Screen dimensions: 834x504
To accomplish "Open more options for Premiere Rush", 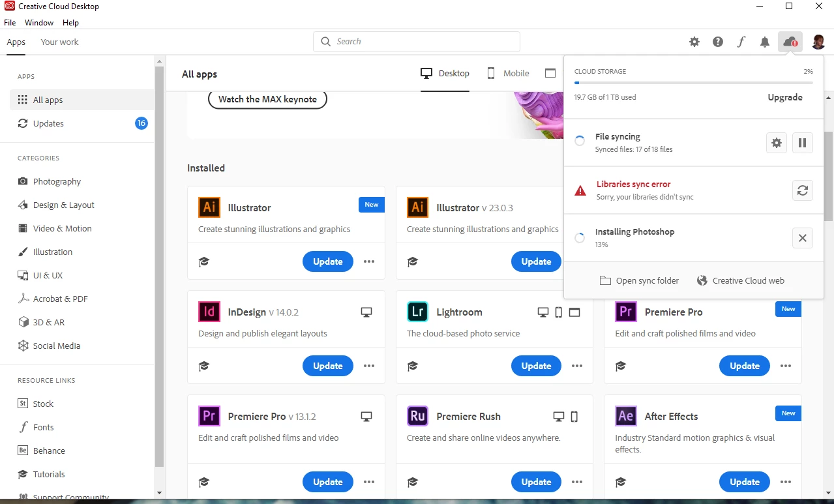I will point(577,482).
